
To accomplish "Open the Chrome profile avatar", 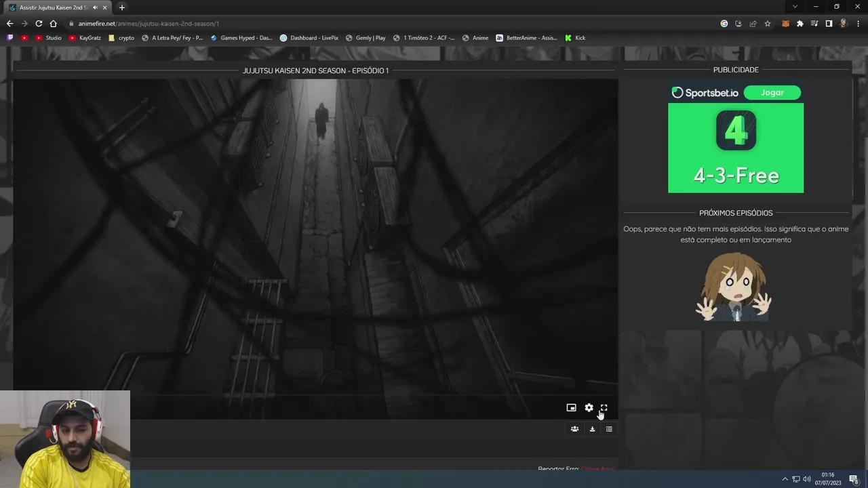I will (x=843, y=24).
